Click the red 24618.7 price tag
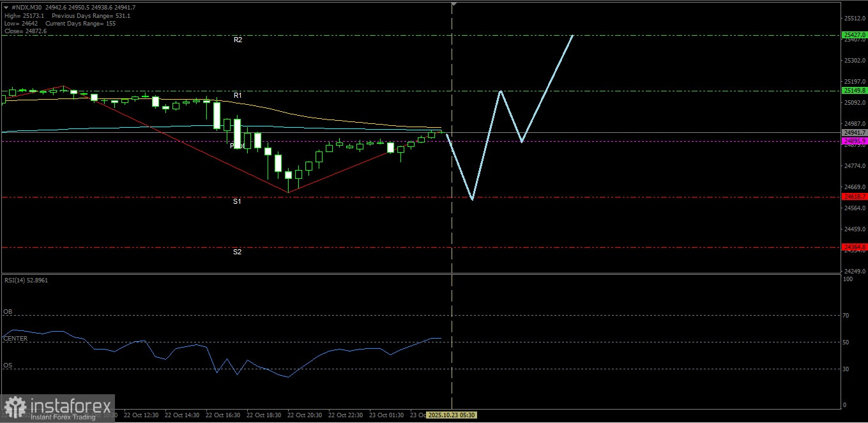The height and width of the screenshot is (423, 868). (855, 197)
